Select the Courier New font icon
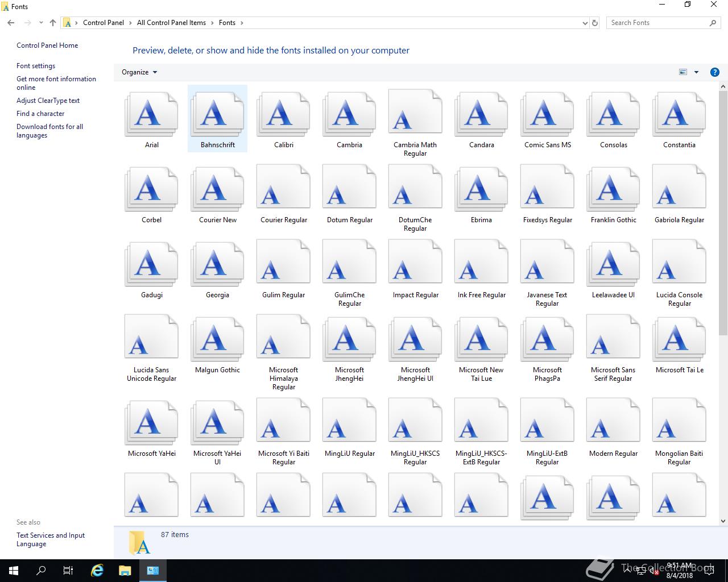728x582 pixels. pos(217,188)
